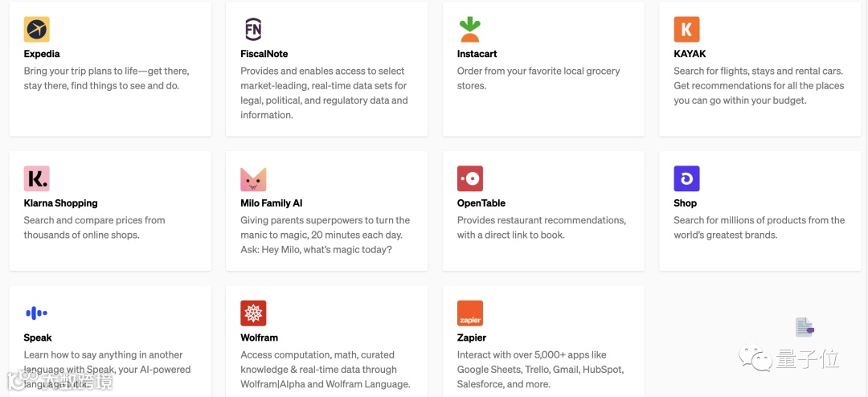Image resolution: width=868 pixels, height=397 pixels.
Task: Click the Instacart carrot icon
Action: click(470, 30)
